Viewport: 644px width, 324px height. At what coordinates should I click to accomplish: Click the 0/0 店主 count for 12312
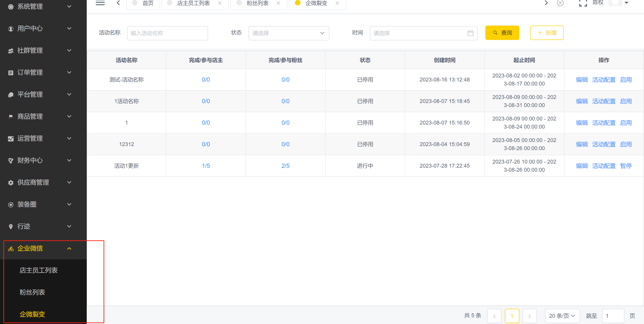click(x=206, y=144)
